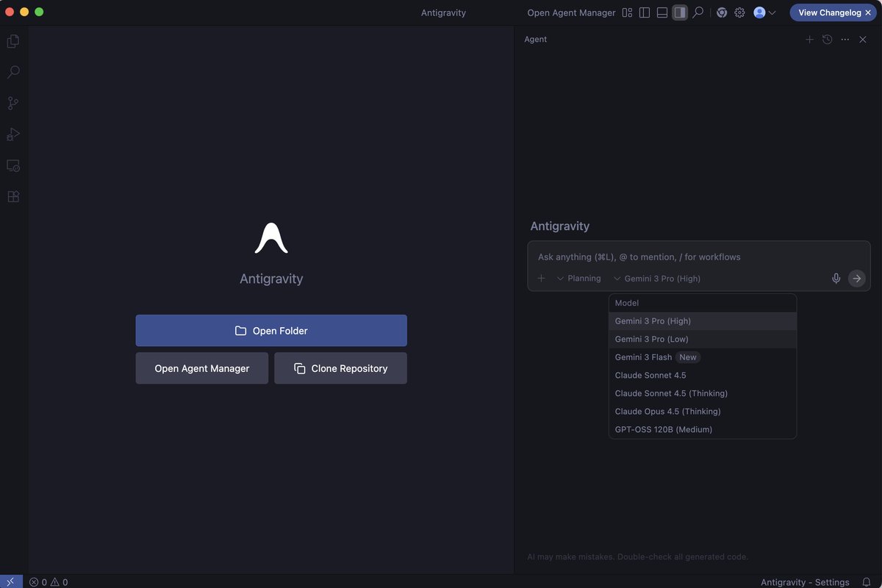Dismiss the View Changelog banner
The image size is (882, 588).
click(x=869, y=12)
